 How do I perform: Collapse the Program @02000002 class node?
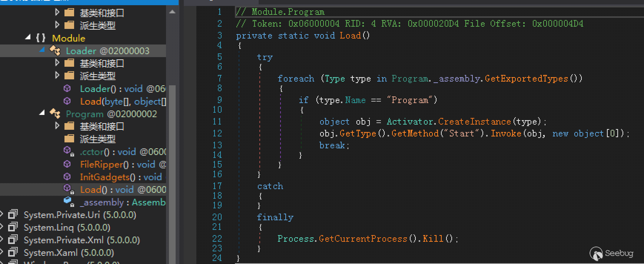(x=42, y=113)
